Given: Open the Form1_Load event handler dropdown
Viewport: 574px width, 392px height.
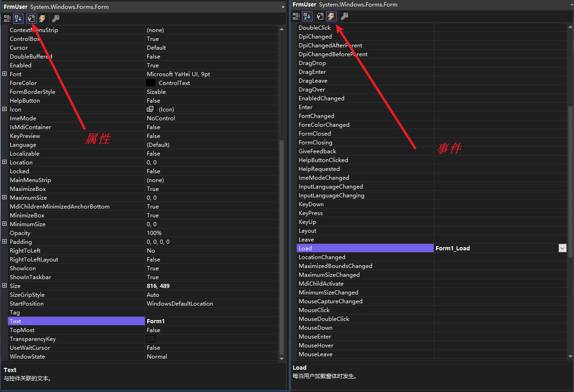Looking at the screenshot, I should (562, 248).
